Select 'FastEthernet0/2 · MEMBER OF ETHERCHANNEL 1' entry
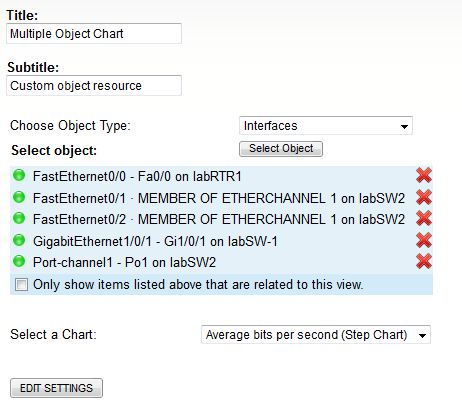The width and height of the screenshot is (462, 412). 219,219
